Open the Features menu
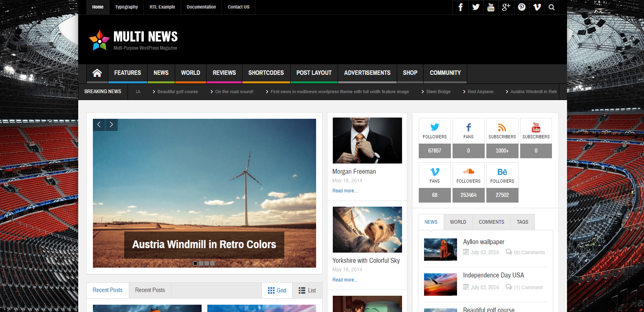Viewport: 644px width, 312px height. [127, 73]
